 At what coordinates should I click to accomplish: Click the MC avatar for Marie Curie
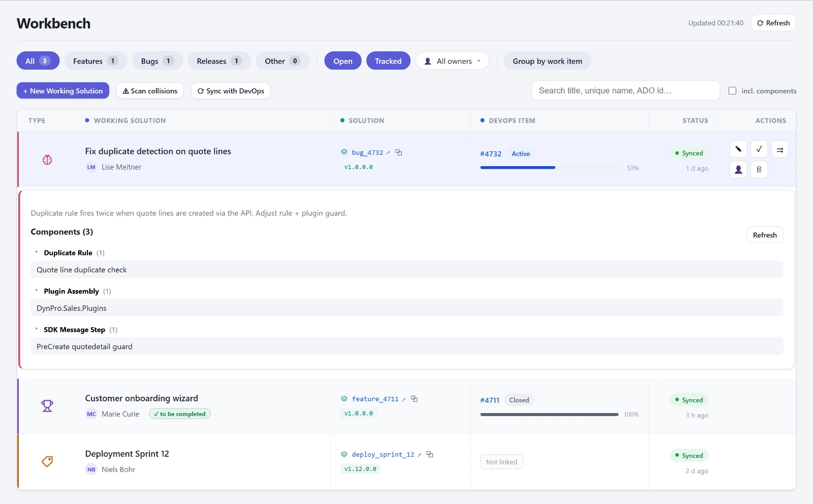tap(91, 414)
